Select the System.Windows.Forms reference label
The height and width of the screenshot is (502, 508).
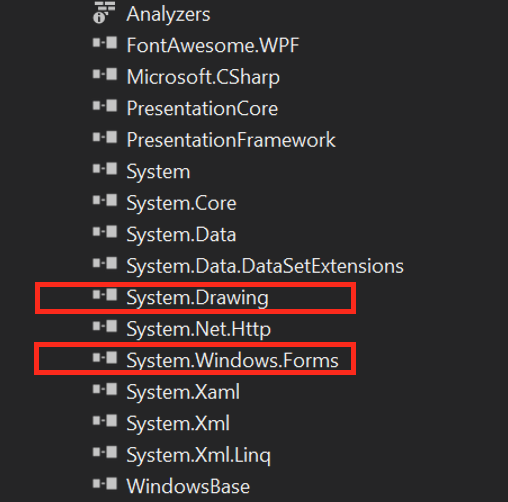point(233,361)
